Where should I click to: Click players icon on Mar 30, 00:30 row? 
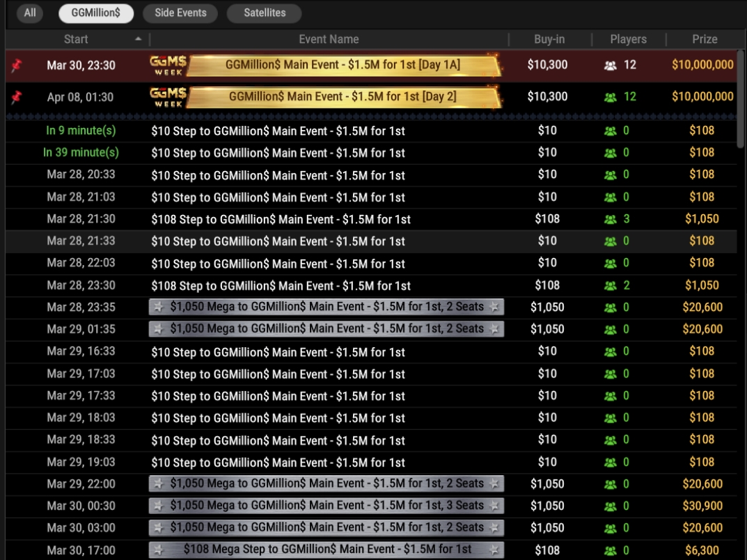point(611,506)
